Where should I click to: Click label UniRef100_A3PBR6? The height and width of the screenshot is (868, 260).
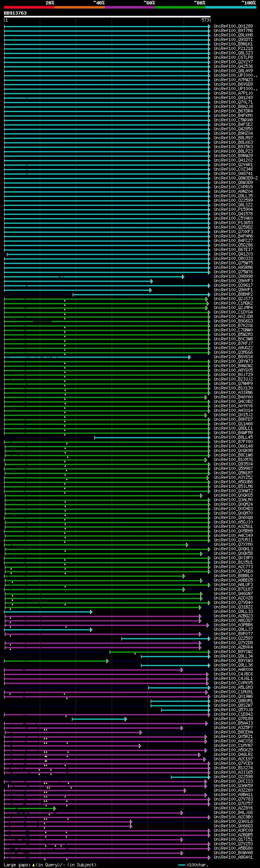click(233, 625)
